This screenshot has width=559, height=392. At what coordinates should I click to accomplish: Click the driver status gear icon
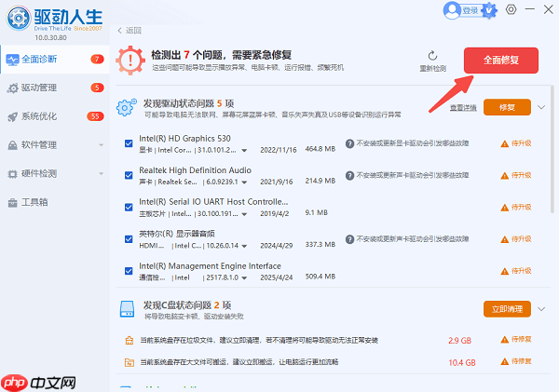click(x=126, y=108)
